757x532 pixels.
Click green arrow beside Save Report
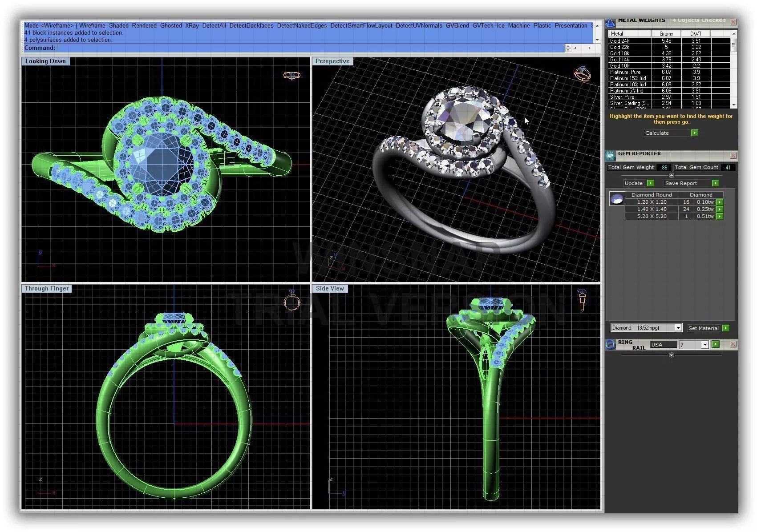pos(715,183)
